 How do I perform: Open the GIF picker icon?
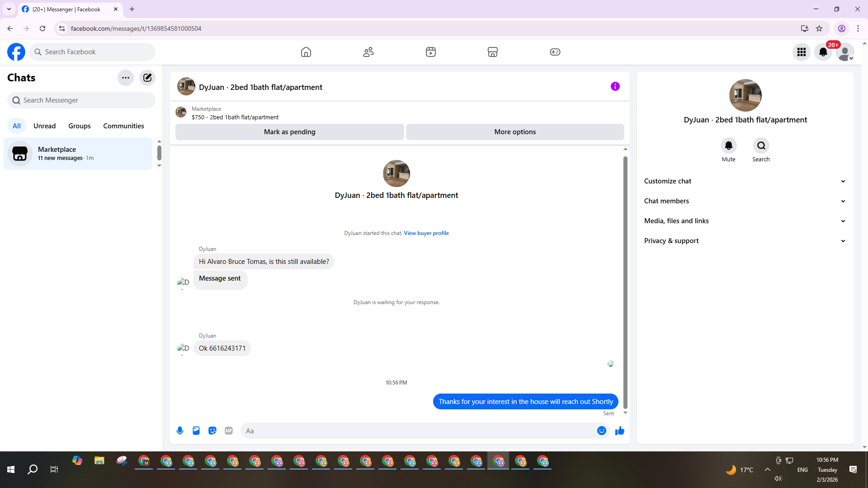[229, 431]
